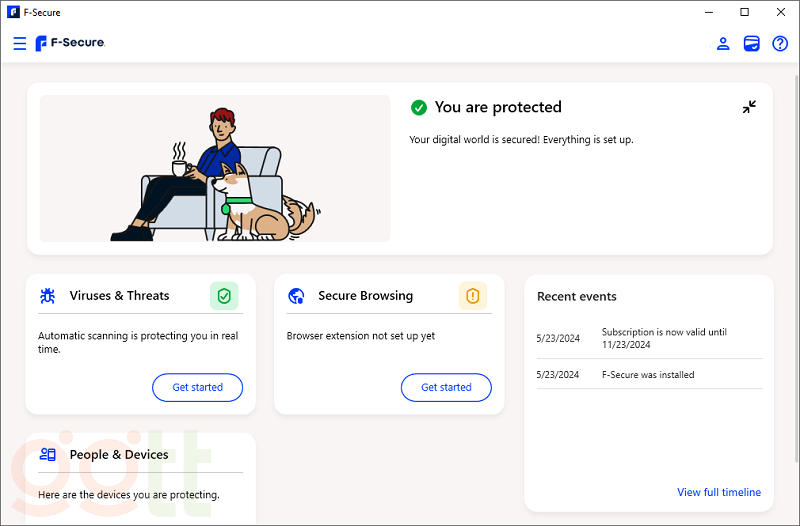
Task: Click the People & Devices icon
Action: click(48, 455)
